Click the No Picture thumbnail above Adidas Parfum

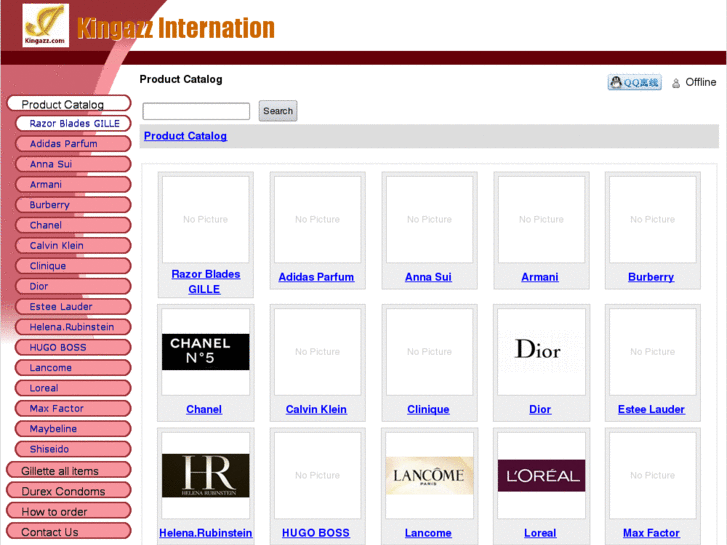(318, 219)
